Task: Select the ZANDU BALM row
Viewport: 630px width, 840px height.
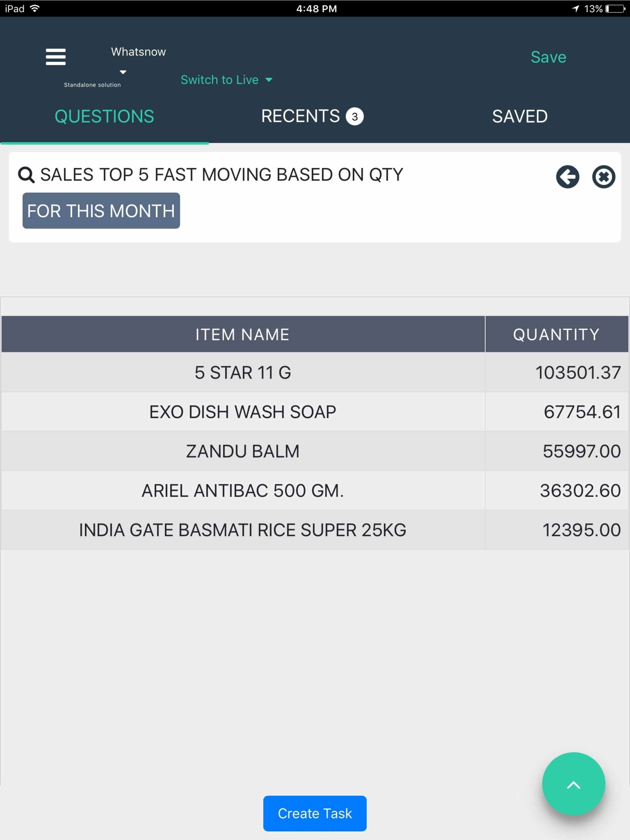Action: [x=315, y=452]
